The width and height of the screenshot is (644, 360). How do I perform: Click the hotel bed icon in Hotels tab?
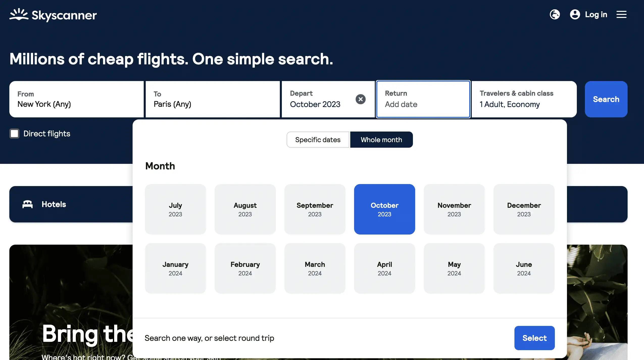[28, 204]
